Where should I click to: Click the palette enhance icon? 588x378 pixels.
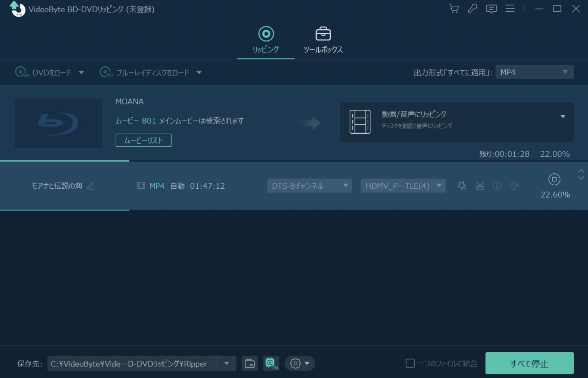point(514,186)
